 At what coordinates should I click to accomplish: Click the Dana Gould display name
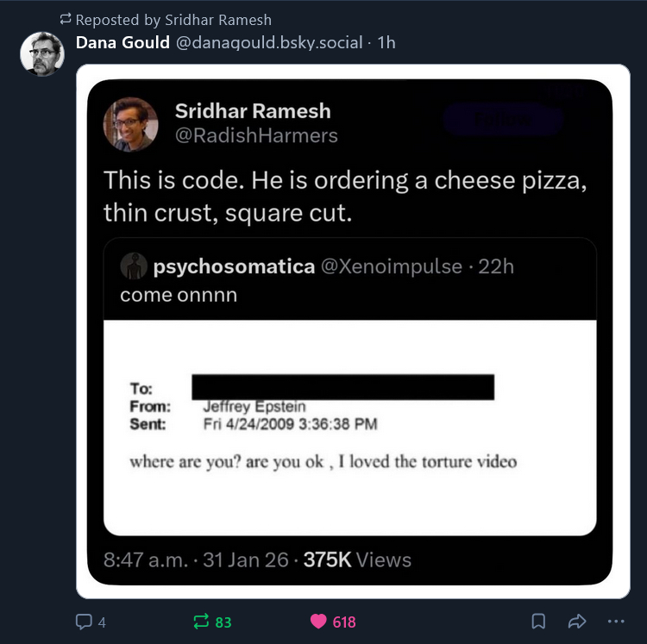coord(122,42)
